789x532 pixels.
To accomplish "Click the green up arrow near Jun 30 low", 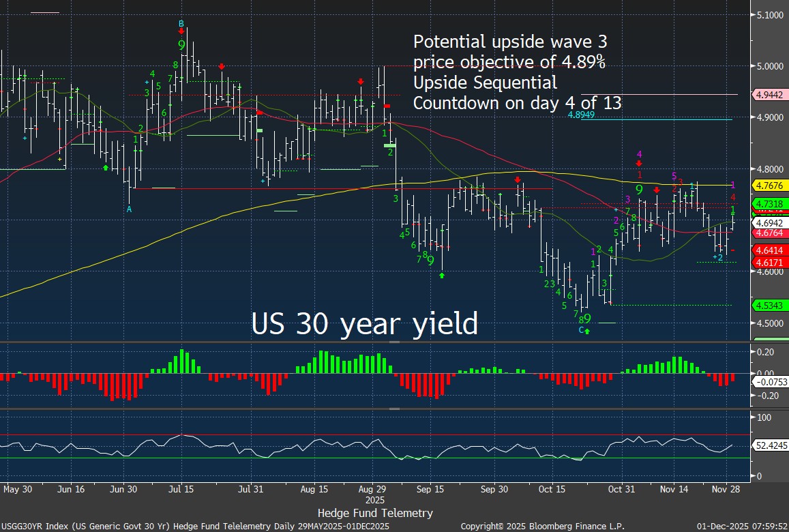I will pos(106,167).
